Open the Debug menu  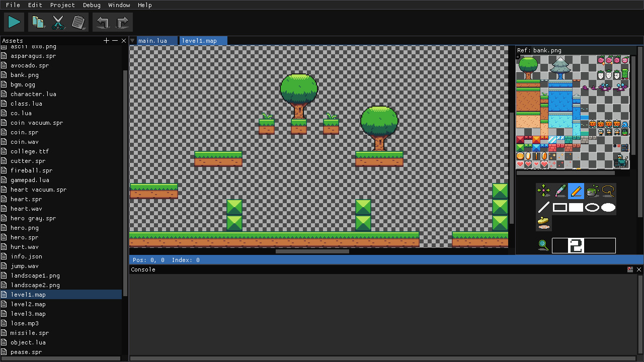(92, 5)
